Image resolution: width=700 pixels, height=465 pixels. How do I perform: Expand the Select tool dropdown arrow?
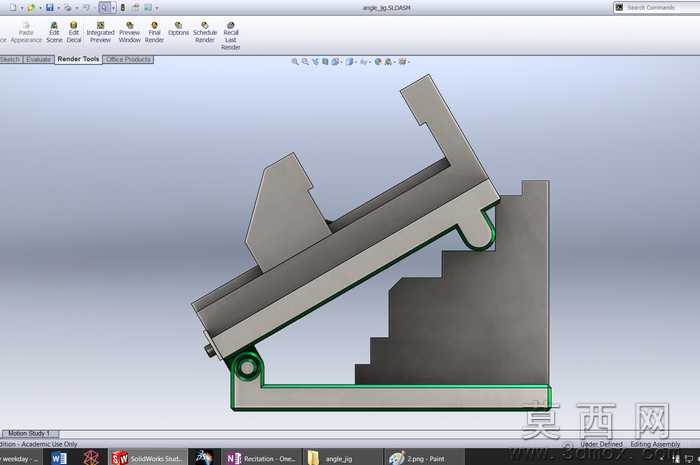(x=113, y=8)
